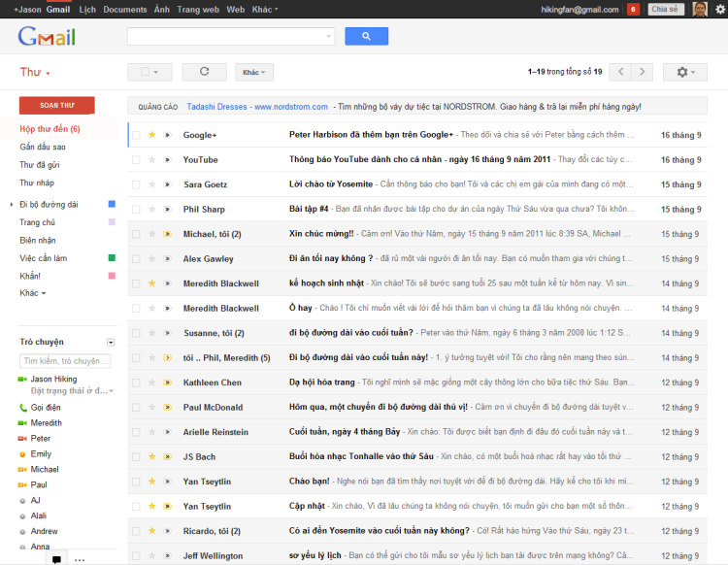
Task: Open +Jason profile link
Action: 27,10
